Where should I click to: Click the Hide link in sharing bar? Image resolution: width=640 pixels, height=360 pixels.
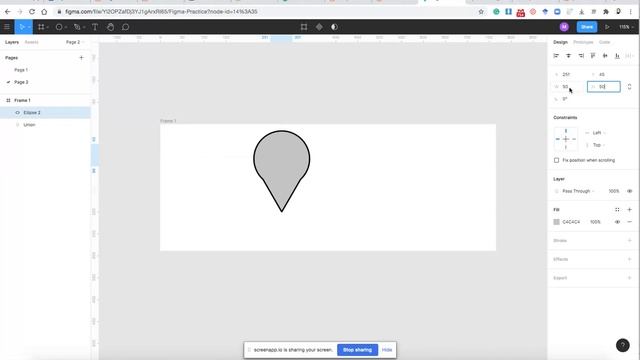[x=387, y=350]
